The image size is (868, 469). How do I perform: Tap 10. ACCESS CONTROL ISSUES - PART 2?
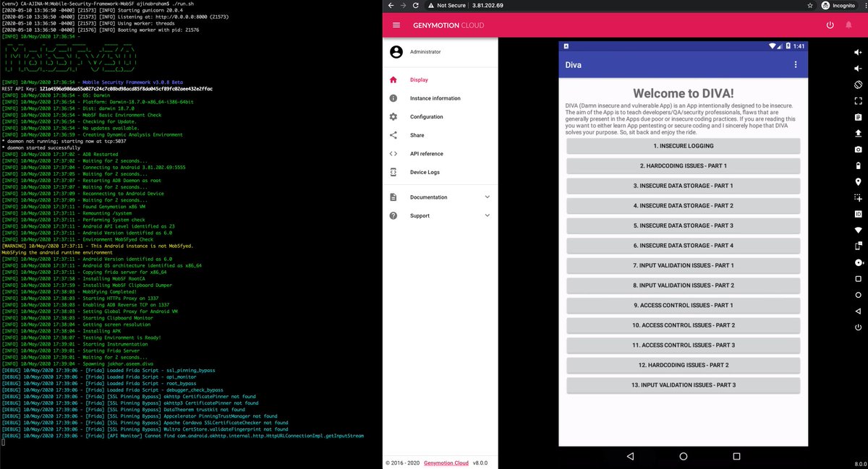point(684,325)
